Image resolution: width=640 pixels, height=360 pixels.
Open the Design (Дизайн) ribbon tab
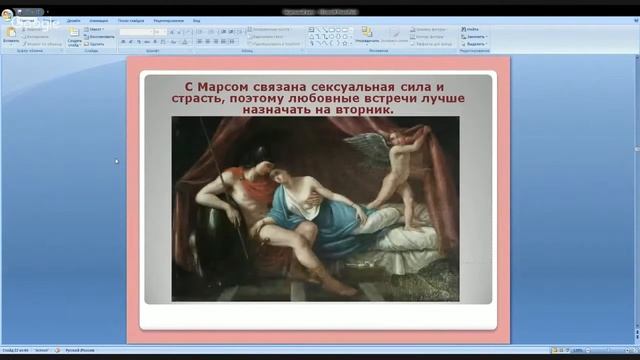point(73,21)
